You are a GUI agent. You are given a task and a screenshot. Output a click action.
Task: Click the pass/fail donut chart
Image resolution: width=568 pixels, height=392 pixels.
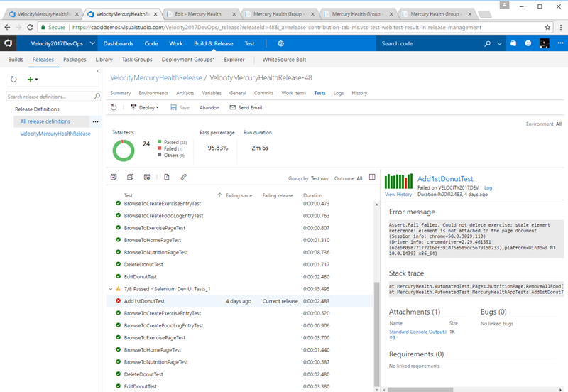point(124,151)
